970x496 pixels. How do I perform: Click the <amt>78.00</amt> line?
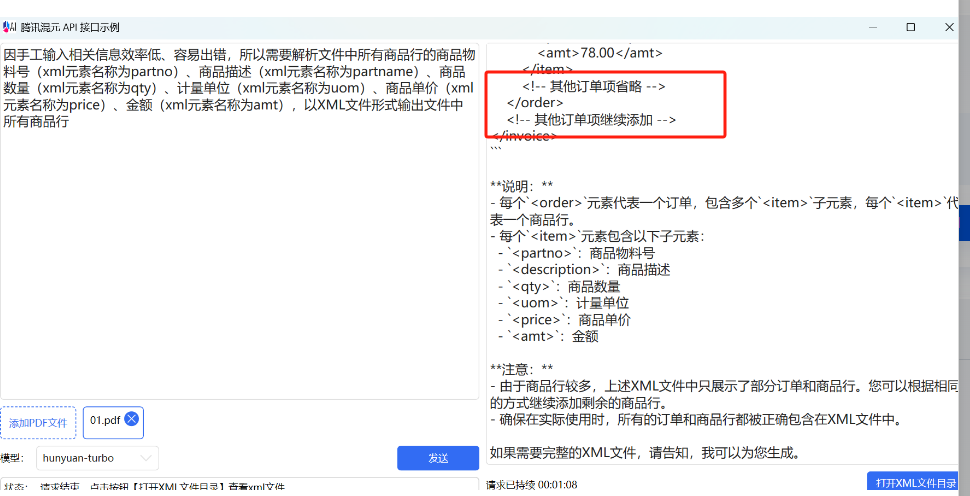[x=600, y=53]
